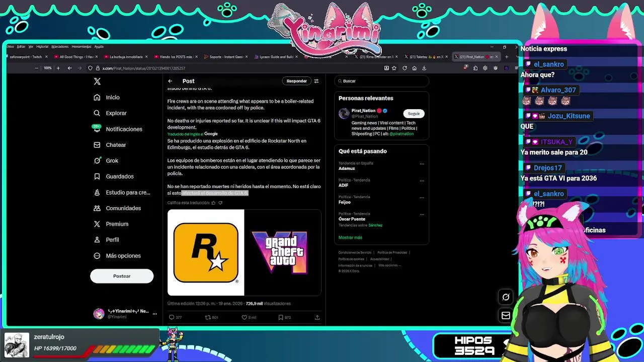Open the Comunidades section
The height and width of the screenshot is (362, 644).
(x=117, y=208)
